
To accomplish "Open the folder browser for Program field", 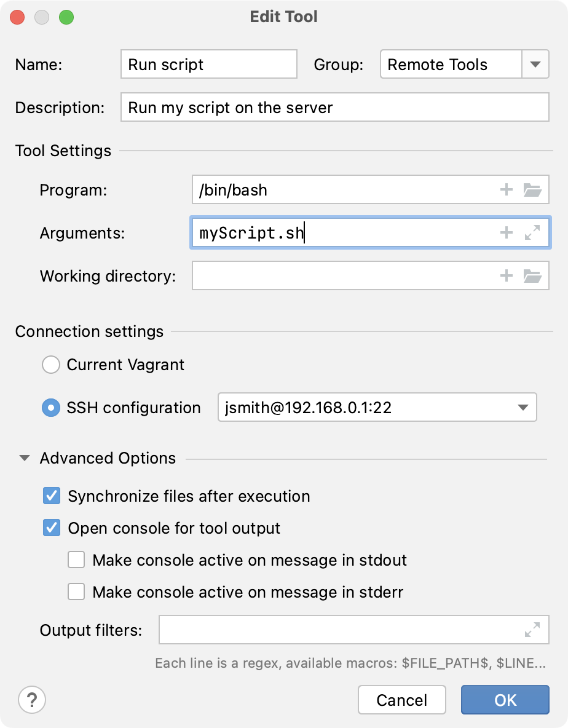I will [x=532, y=189].
